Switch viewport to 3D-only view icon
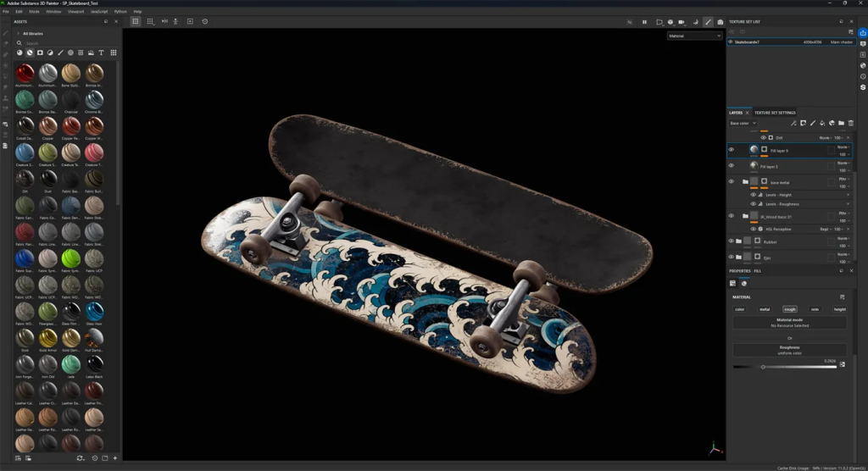Viewport: 868px width, 471px height. 135,21
